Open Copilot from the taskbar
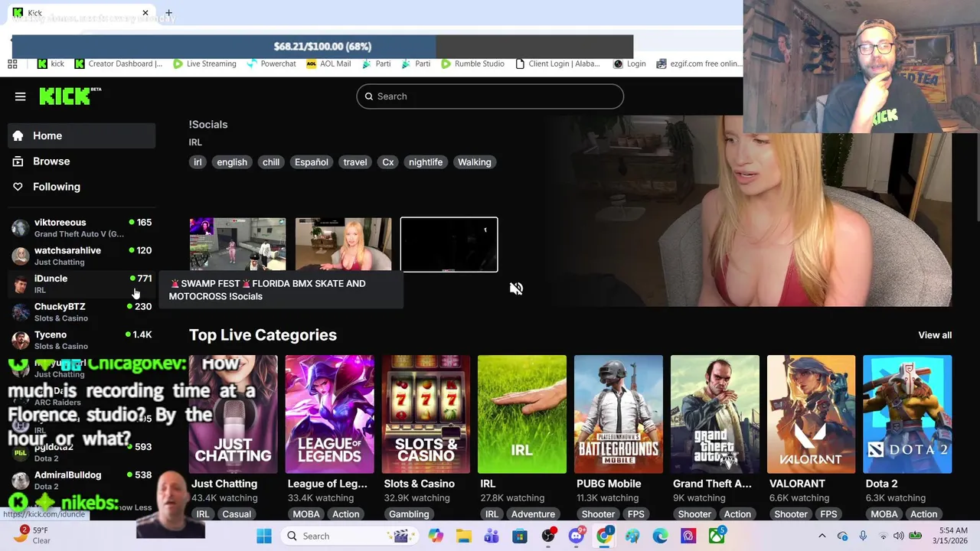This screenshot has width=980, height=551. tap(436, 536)
